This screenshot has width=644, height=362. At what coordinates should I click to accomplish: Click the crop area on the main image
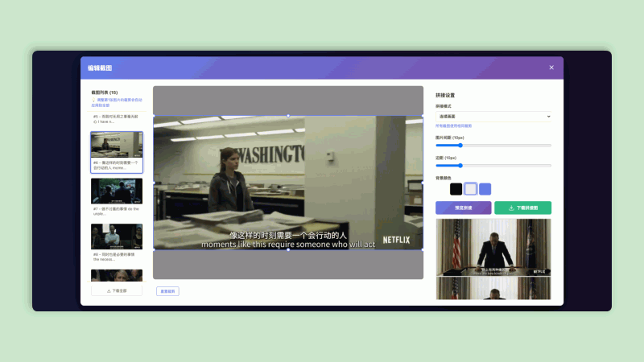click(288, 183)
